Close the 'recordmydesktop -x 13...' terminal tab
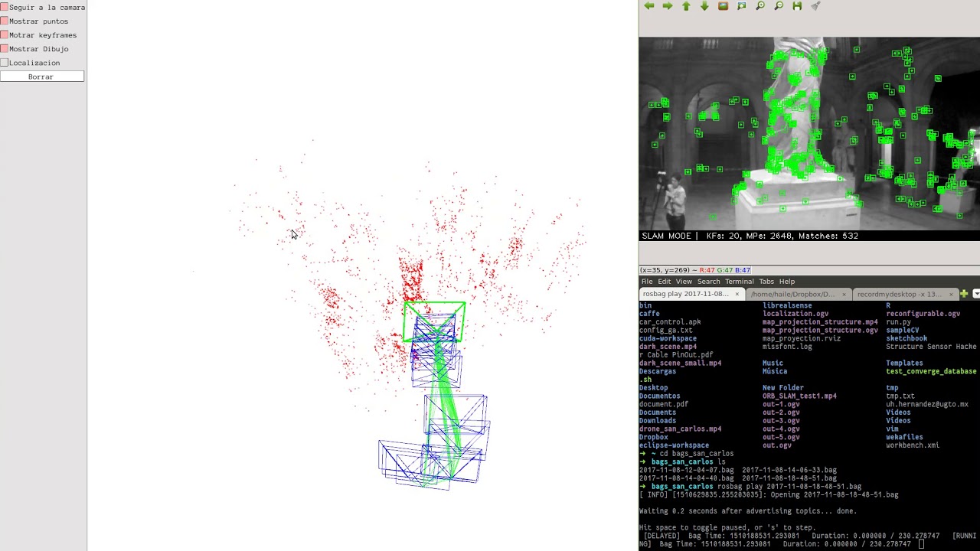 pos(951,294)
